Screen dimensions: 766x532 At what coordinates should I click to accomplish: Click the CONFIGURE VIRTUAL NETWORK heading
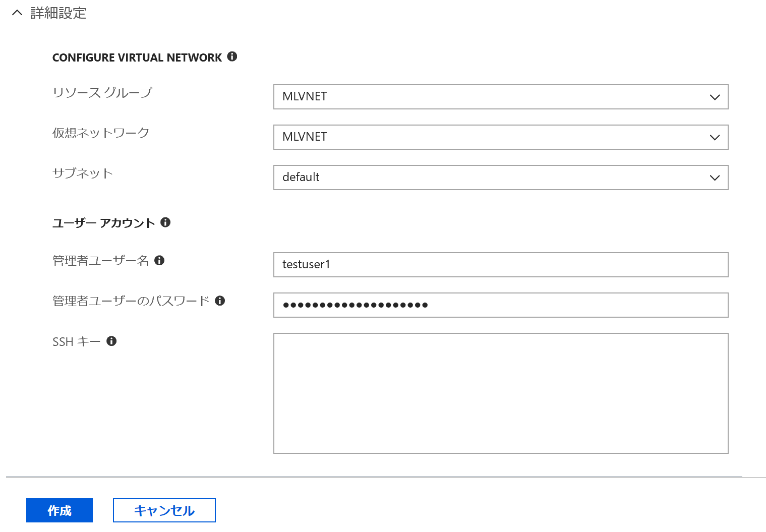[x=137, y=57]
